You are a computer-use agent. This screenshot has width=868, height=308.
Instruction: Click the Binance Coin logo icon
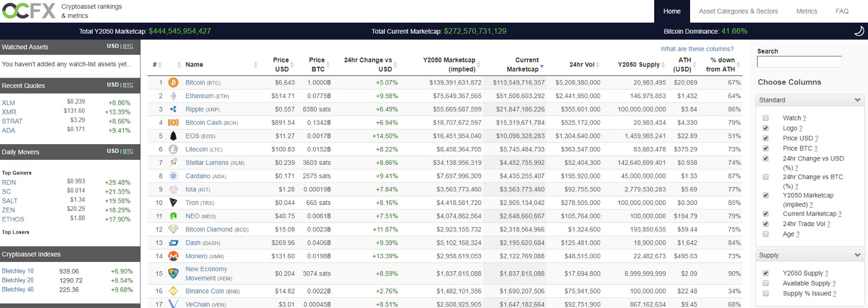(174, 291)
